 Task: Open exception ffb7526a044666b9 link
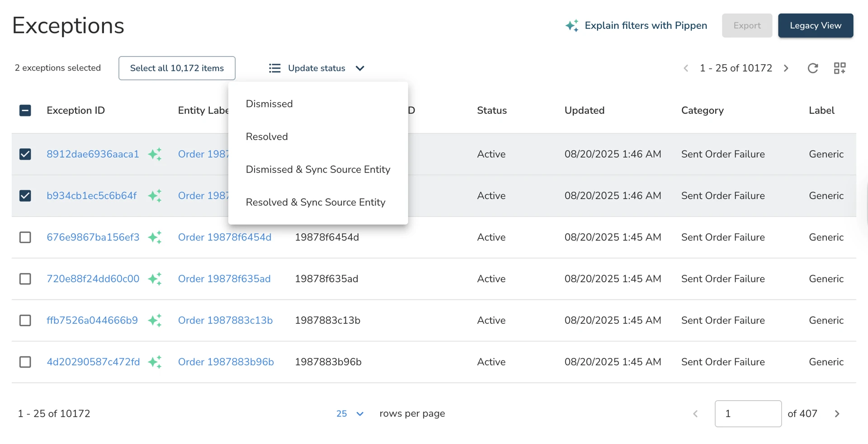point(92,320)
